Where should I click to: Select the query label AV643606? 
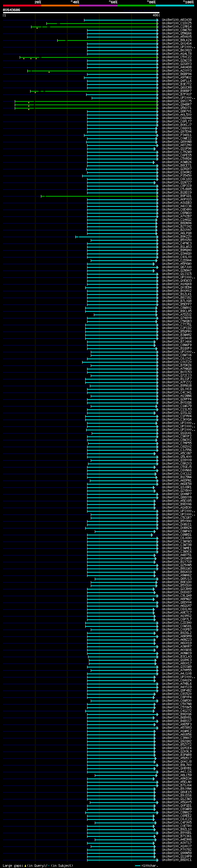click(11, 10)
